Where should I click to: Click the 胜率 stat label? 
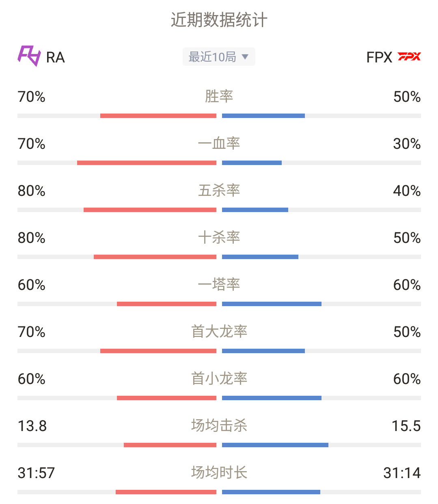[x=219, y=96]
